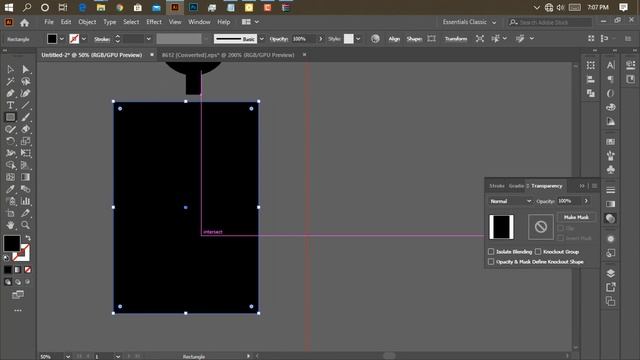Screen dimensions: 640x360
Task: Switch to the 8612 [Converted].eps tab
Action: click(x=228, y=55)
